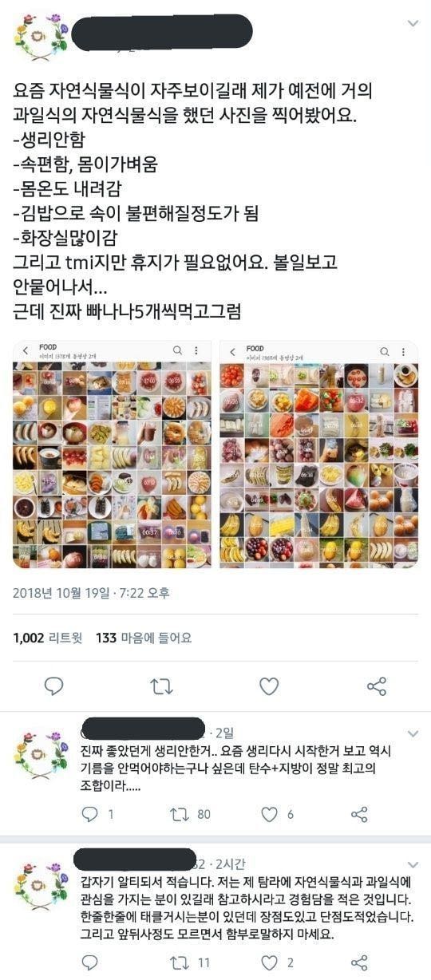Share the main tweet
The height and width of the screenshot is (980, 431).
pyautogui.click(x=377, y=686)
